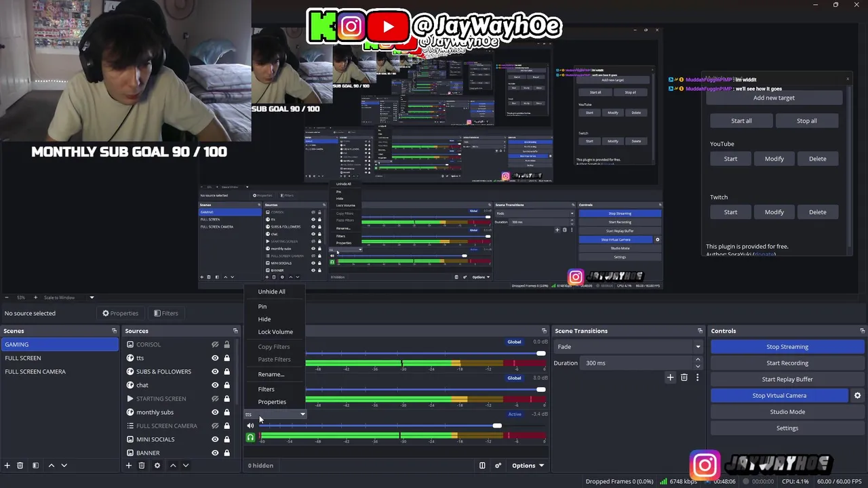Add a new scene with the Scenes plus icon
Image resolution: width=868 pixels, height=488 pixels.
click(x=7, y=466)
